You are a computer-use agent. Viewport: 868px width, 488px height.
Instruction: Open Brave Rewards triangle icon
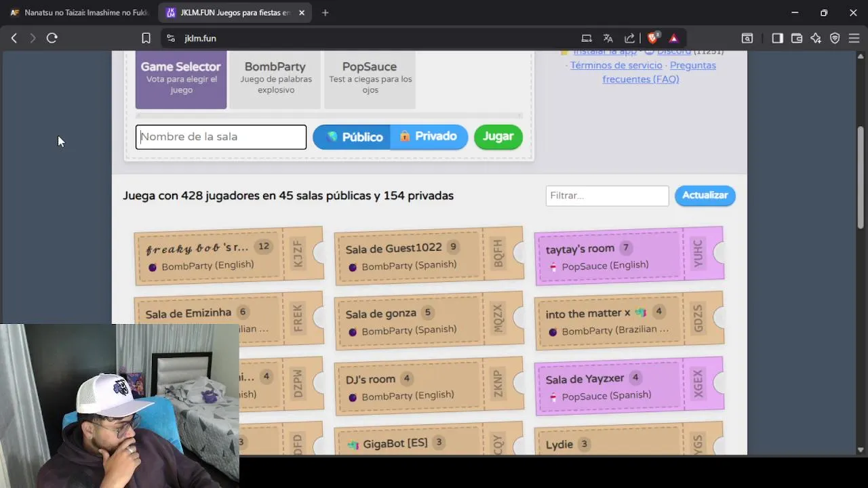tap(673, 39)
